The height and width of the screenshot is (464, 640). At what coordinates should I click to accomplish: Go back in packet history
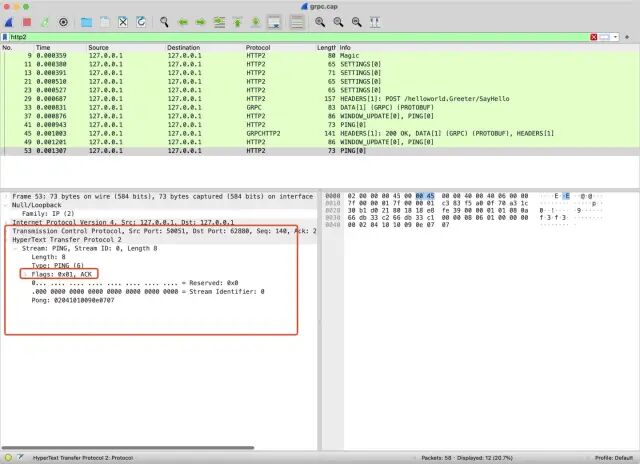[183, 22]
